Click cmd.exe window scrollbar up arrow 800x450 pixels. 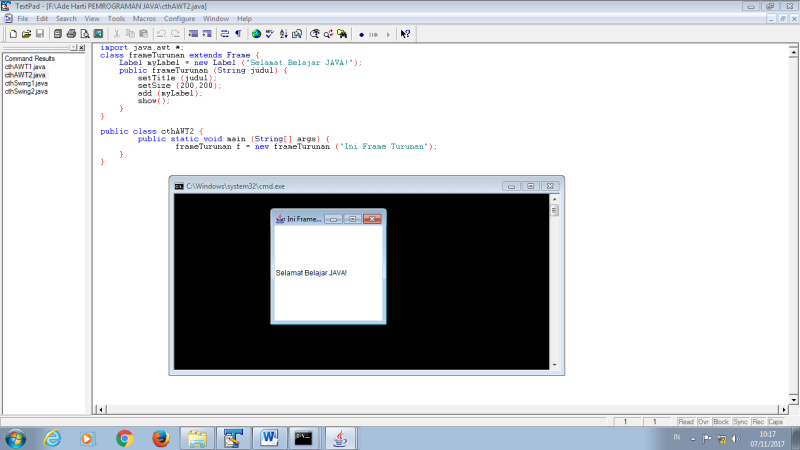click(x=555, y=199)
